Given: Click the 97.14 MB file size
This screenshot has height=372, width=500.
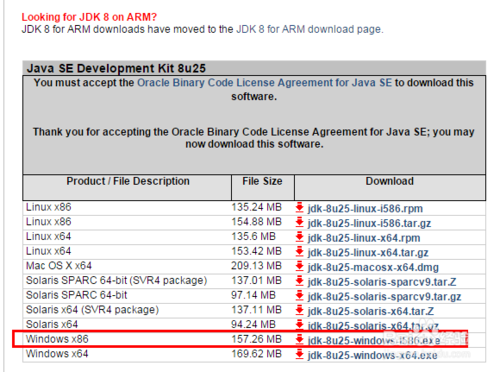Looking at the screenshot, I should click(x=253, y=295).
